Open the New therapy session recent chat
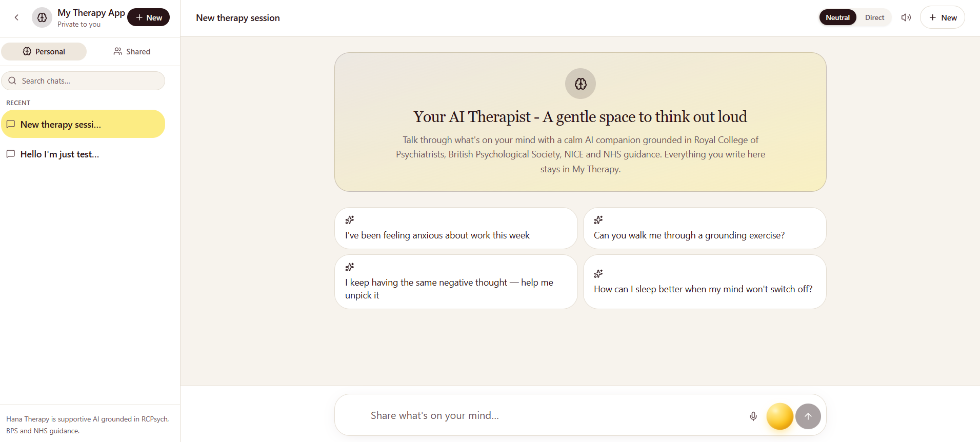This screenshot has width=980, height=442. [x=83, y=124]
